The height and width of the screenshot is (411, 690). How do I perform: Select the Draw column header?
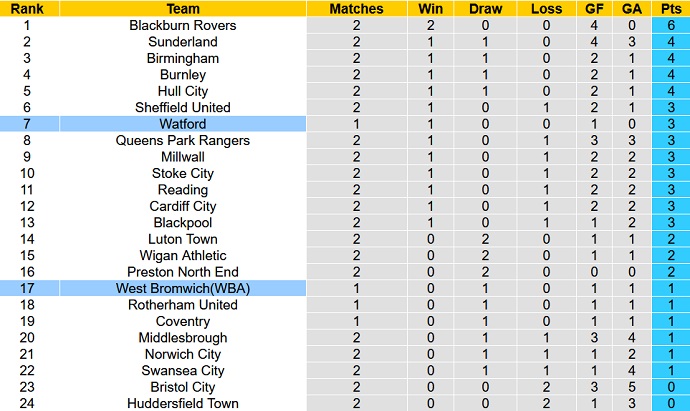point(485,8)
